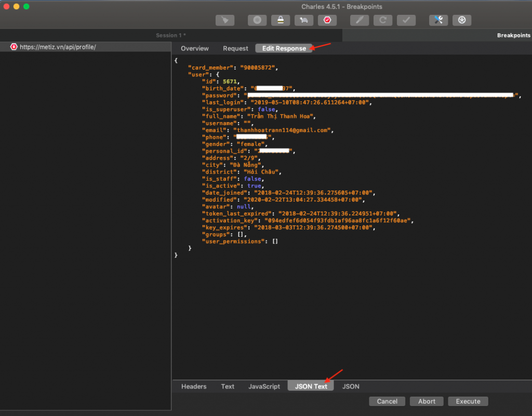Toggle the Record button in the toolbar
Viewport: 532px width, 416px height.
coord(257,20)
